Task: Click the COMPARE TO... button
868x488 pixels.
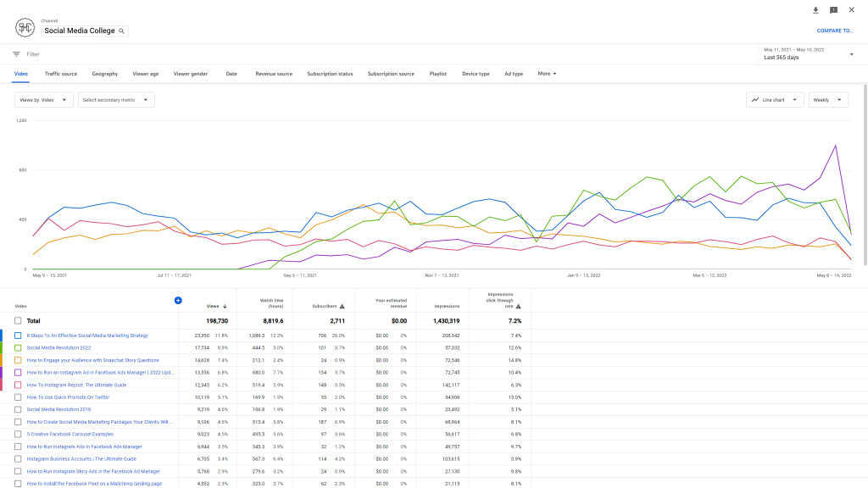Action: click(x=834, y=30)
